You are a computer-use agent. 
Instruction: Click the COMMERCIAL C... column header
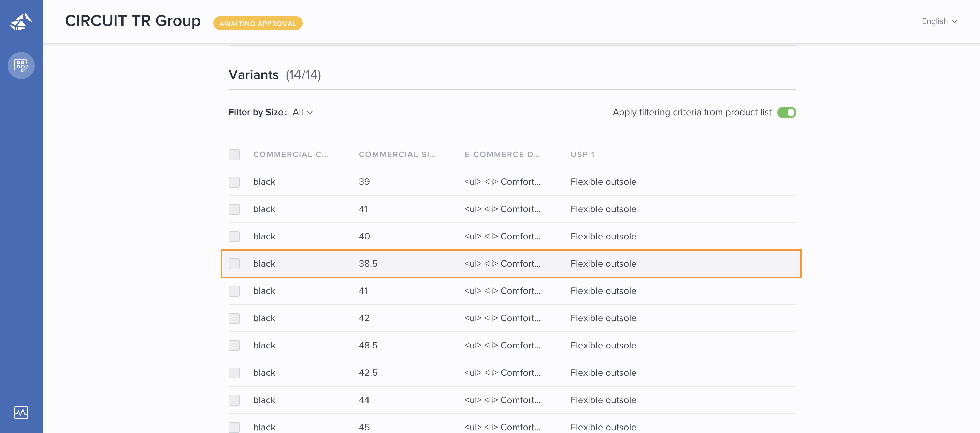[290, 155]
